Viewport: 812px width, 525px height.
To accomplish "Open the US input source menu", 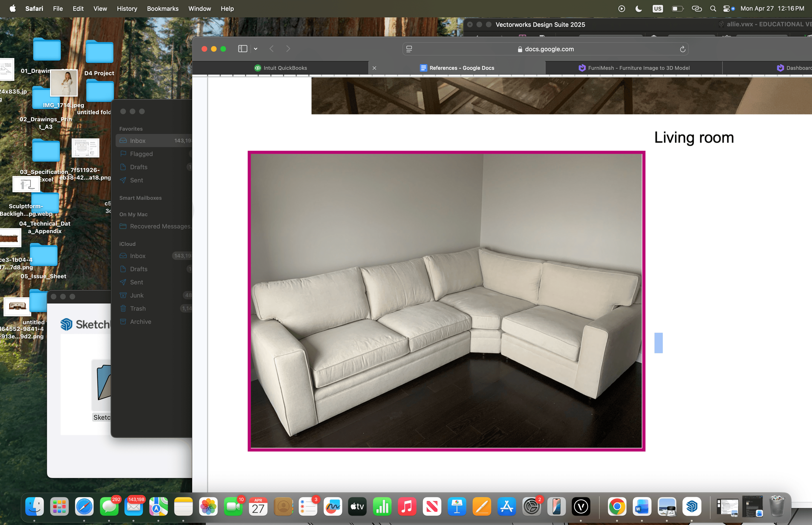I will coord(658,8).
